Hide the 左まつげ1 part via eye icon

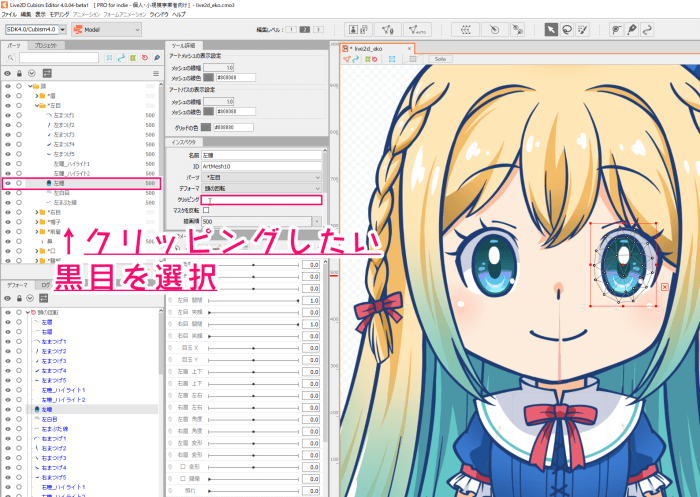(8, 115)
